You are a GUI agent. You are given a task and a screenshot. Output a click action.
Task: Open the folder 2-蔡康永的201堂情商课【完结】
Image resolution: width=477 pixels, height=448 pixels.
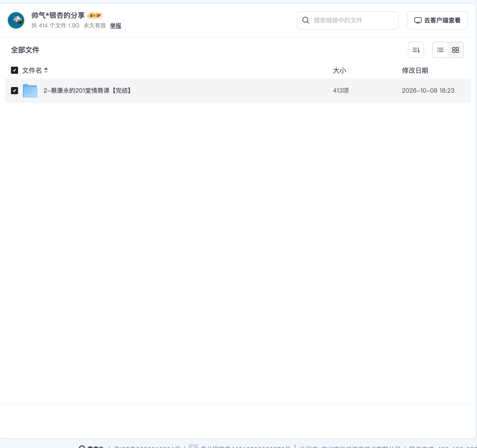(x=88, y=91)
